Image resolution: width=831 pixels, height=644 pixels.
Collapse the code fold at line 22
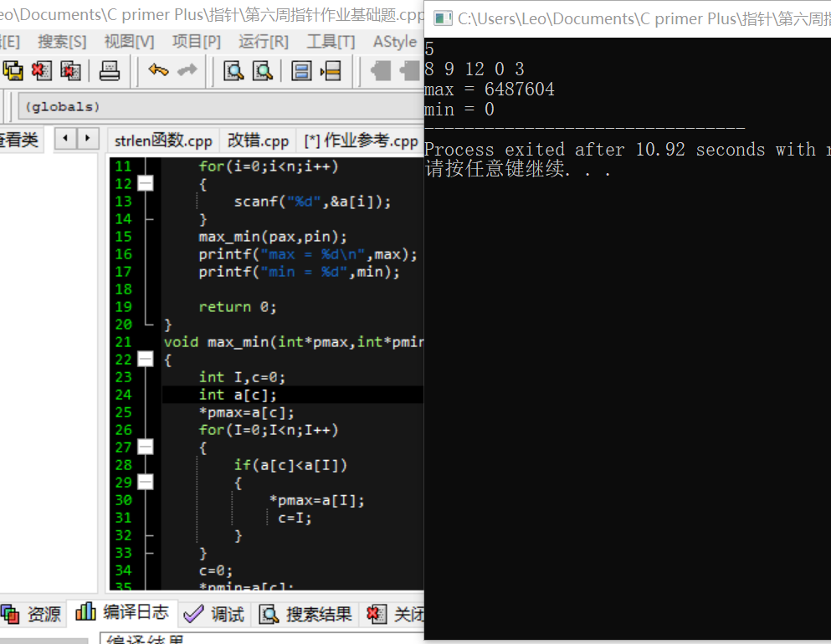(x=146, y=359)
